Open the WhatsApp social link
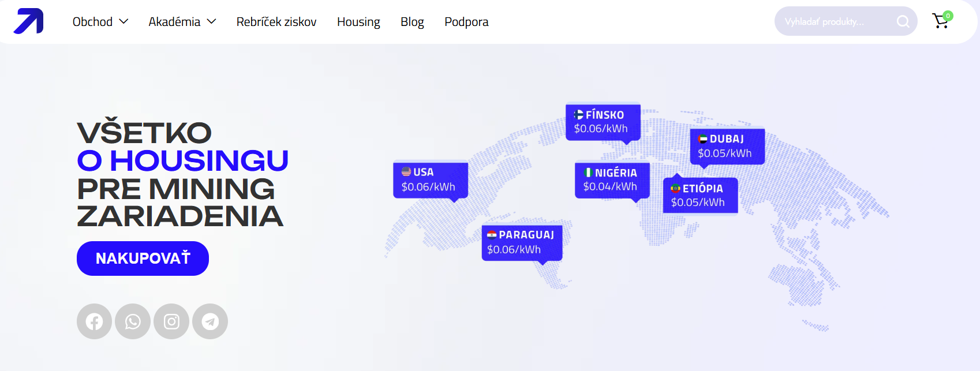Viewport: 980px width, 371px height. tap(133, 321)
